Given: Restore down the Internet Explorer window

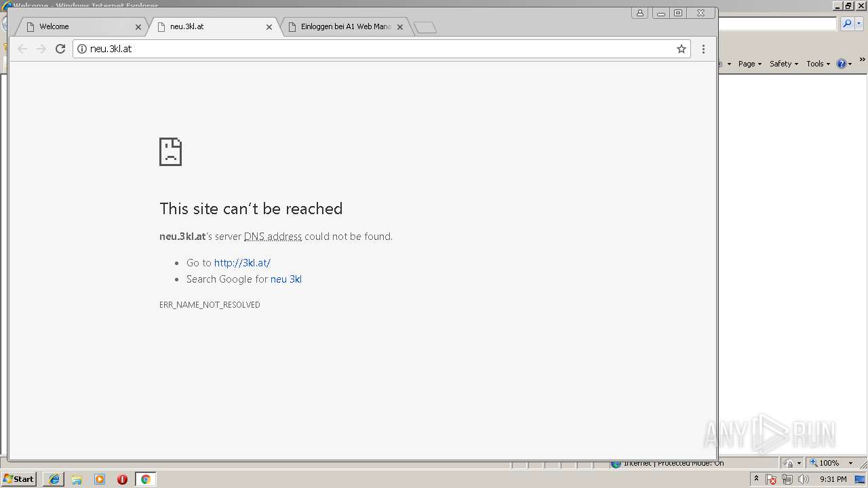Looking at the screenshot, I should tap(848, 5).
